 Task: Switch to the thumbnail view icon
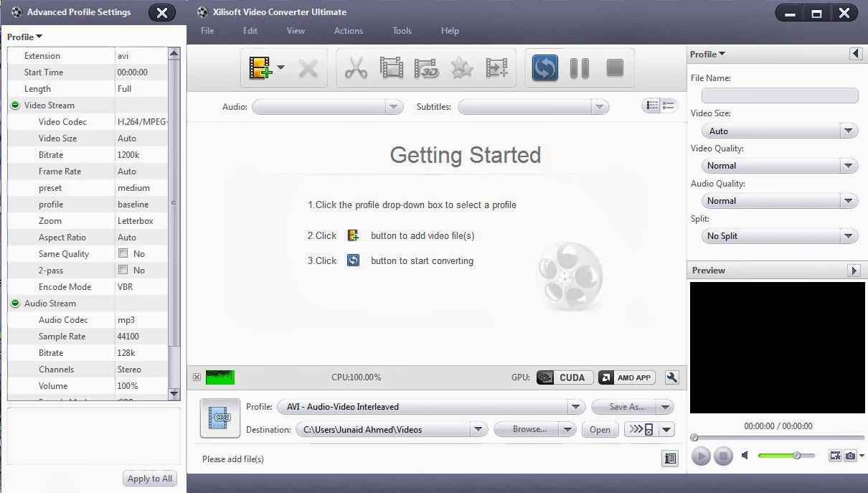(x=669, y=106)
